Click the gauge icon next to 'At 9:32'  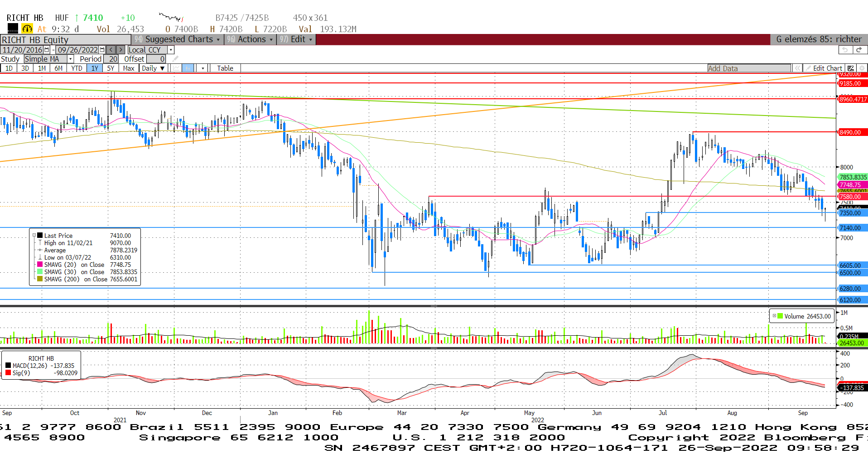point(27,29)
